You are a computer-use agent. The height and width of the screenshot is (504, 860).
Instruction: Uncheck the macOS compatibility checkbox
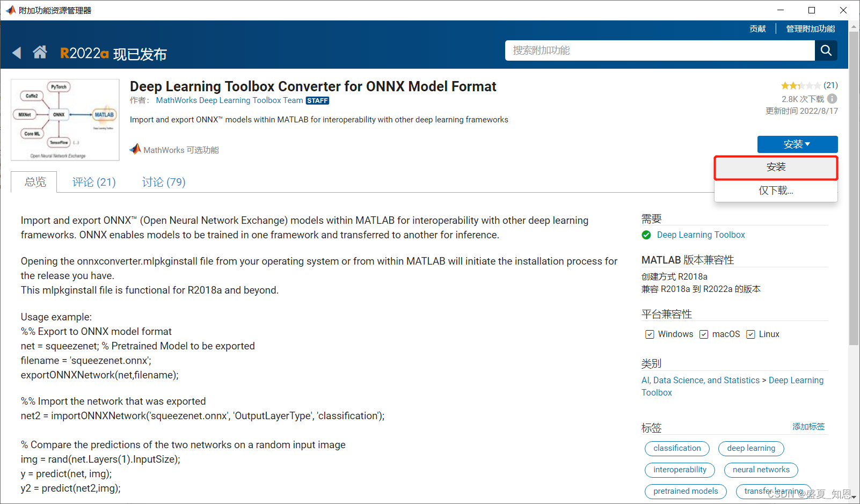coord(704,334)
